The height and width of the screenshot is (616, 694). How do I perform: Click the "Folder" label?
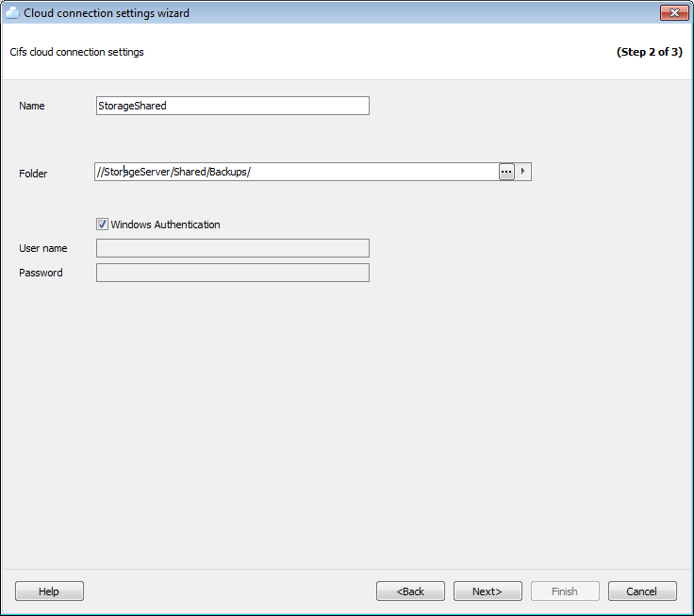click(x=33, y=174)
